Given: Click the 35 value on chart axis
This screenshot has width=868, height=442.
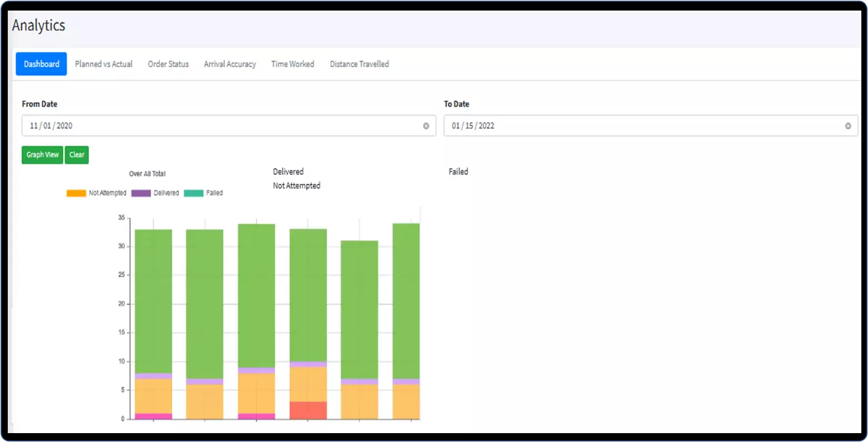Looking at the screenshot, I should pos(122,218).
